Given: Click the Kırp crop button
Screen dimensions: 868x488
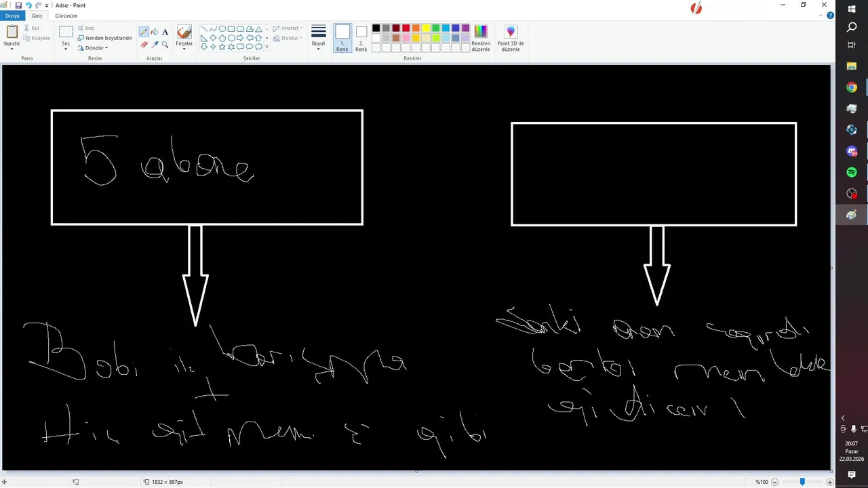Looking at the screenshot, I should (x=86, y=28).
